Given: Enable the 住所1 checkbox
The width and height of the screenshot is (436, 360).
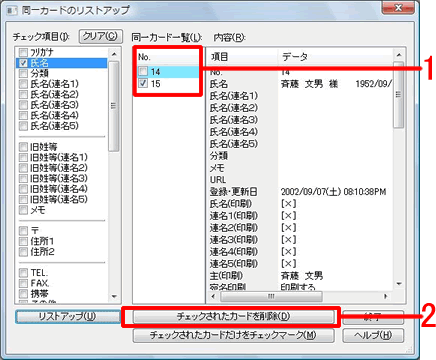Looking at the screenshot, I should click(x=23, y=241).
